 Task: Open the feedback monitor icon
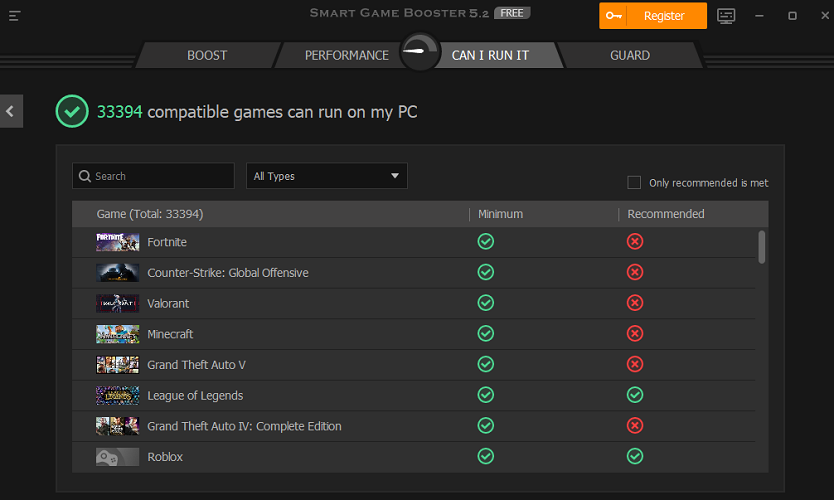[726, 16]
